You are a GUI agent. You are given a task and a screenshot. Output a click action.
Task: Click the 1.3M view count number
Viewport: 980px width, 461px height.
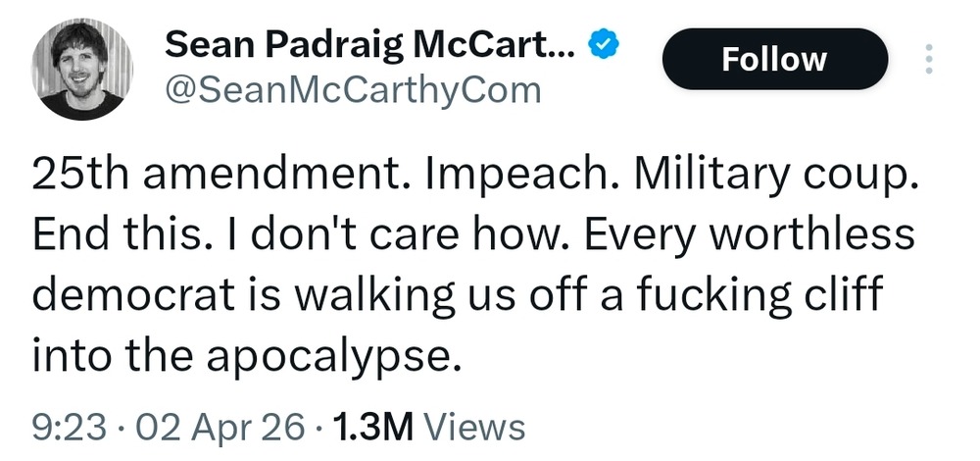click(375, 427)
